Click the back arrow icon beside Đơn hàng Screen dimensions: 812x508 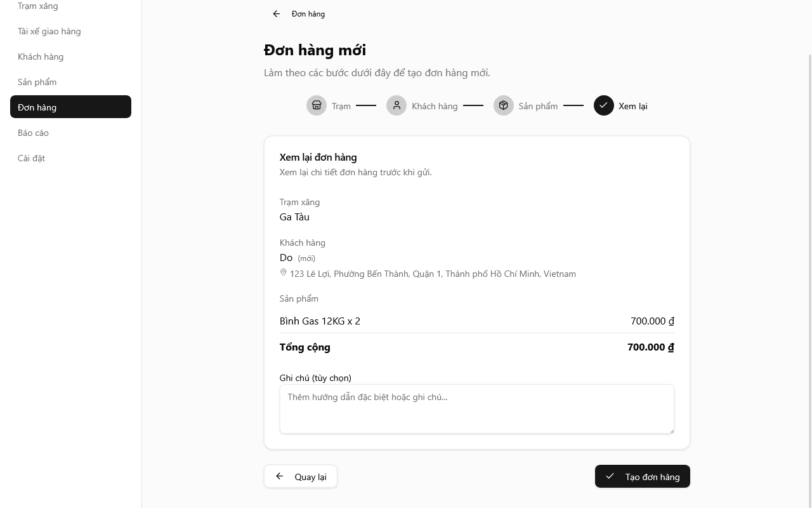[x=277, y=14]
